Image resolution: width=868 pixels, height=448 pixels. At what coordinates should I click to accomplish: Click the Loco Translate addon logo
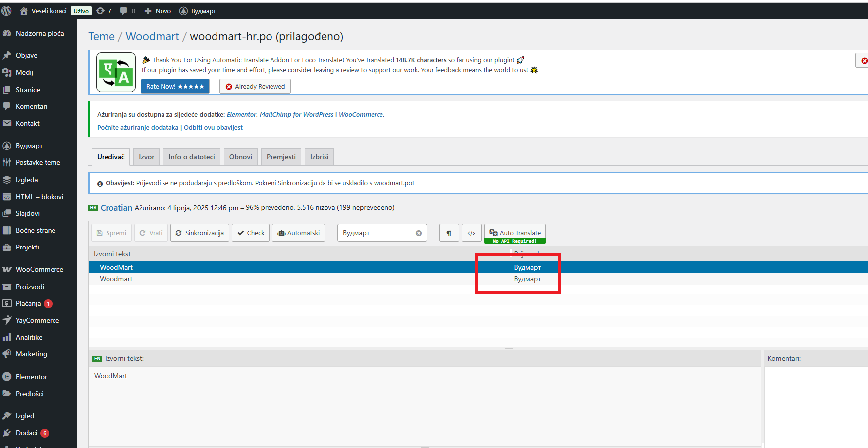116,72
